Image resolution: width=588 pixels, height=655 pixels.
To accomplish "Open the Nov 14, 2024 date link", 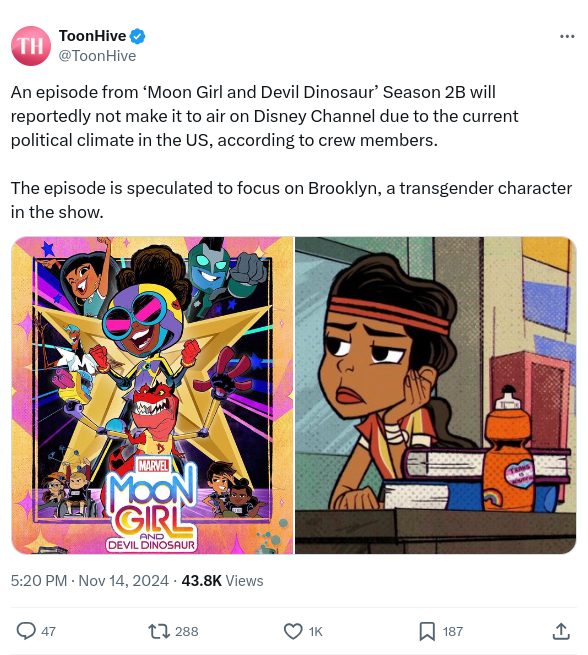I will click(x=124, y=581).
